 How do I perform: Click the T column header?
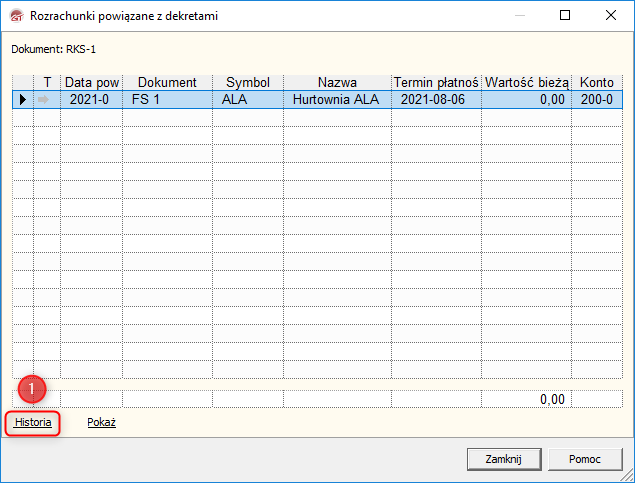click(x=47, y=82)
